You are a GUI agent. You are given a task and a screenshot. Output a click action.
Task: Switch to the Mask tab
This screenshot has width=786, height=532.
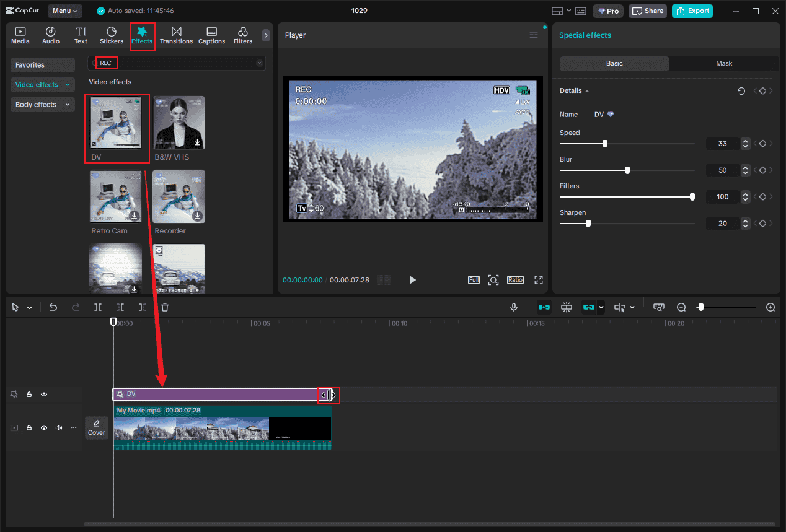click(725, 63)
